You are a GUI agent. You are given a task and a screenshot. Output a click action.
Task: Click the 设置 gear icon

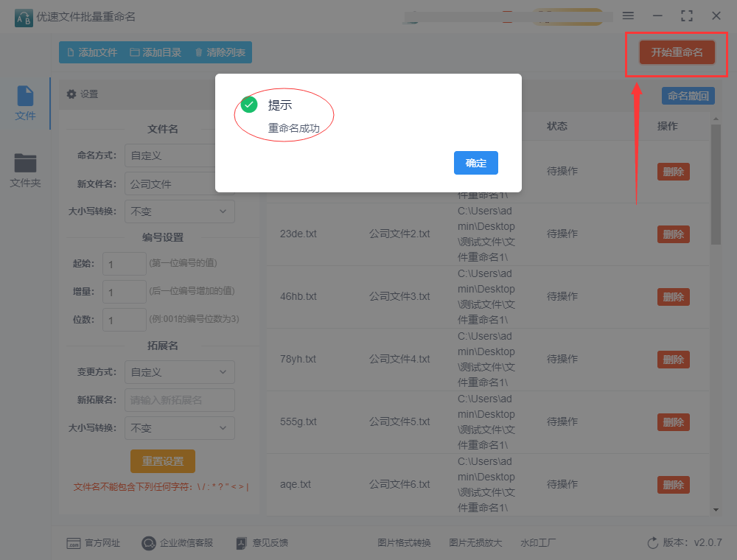pos(71,94)
